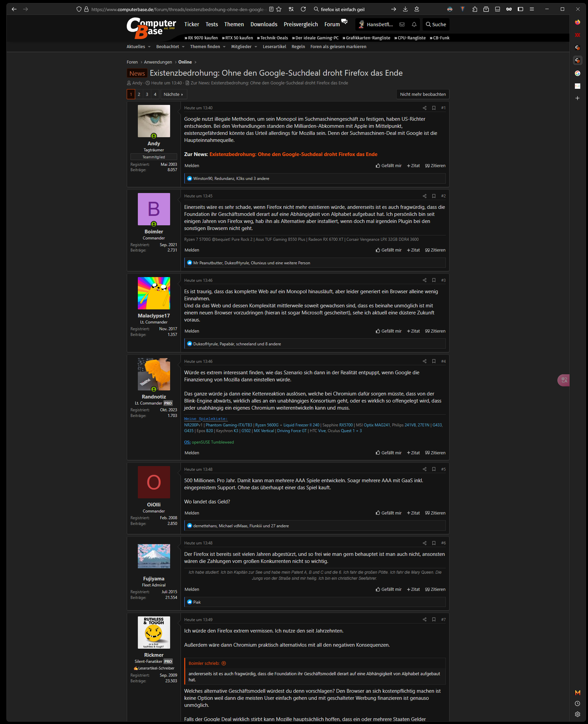Open the extensions puzzle icon
The width and height of the screenshot is (588, 724).
(x=474, y=9)
